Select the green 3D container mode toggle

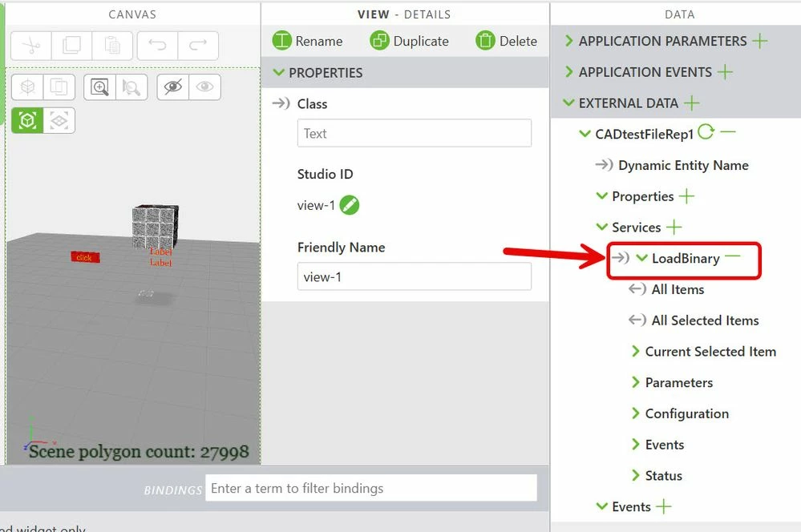point(27,120)
